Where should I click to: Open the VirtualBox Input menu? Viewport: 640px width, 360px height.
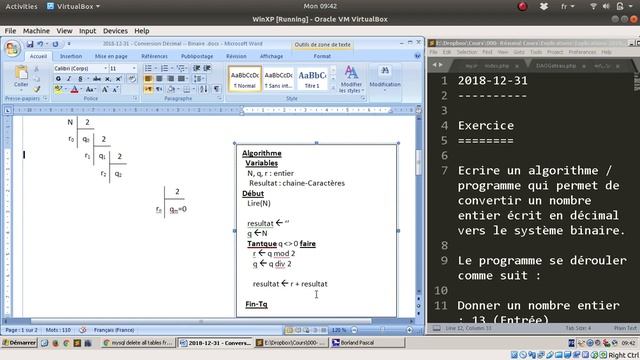click(87, 31)
